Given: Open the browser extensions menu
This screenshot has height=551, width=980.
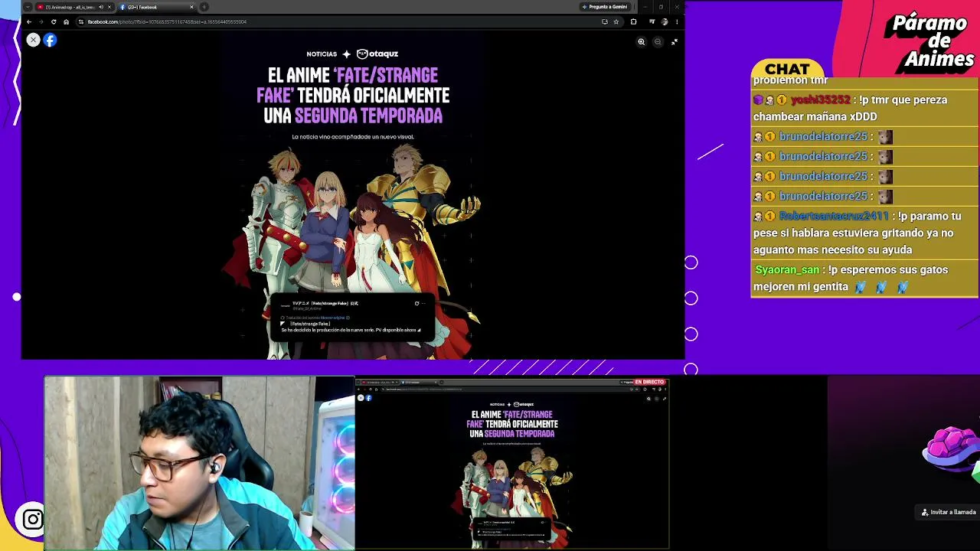Looking at the screenshot, I should (x=633, y=21).
